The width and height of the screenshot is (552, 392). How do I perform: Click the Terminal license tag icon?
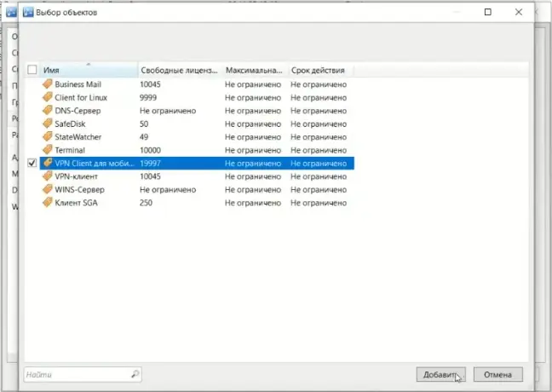coord(47,150)
